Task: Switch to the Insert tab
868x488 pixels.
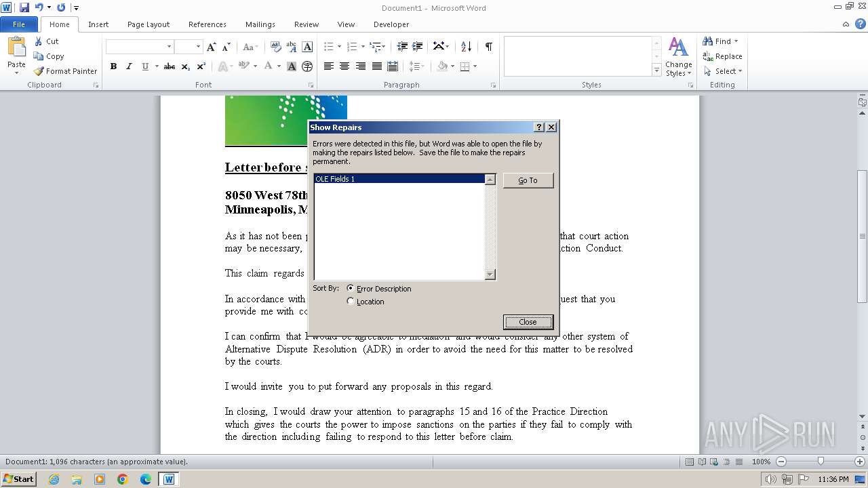Action: (98, 24)
